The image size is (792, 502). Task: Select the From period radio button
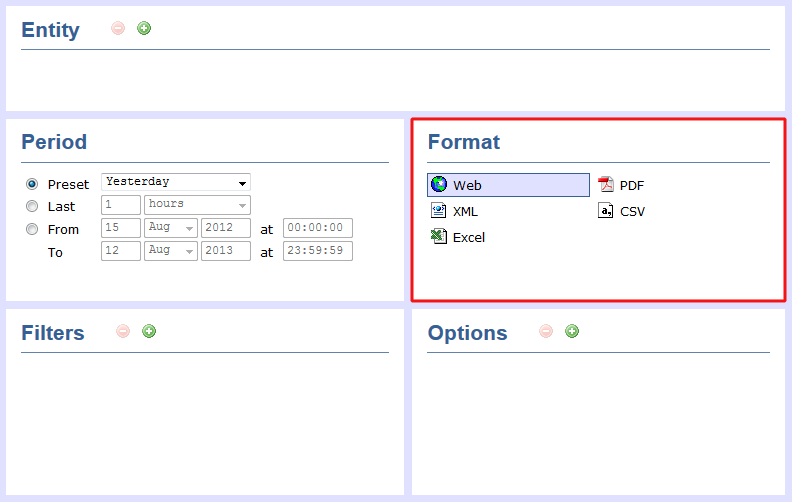pyautogui.click(x=33, y=229)
